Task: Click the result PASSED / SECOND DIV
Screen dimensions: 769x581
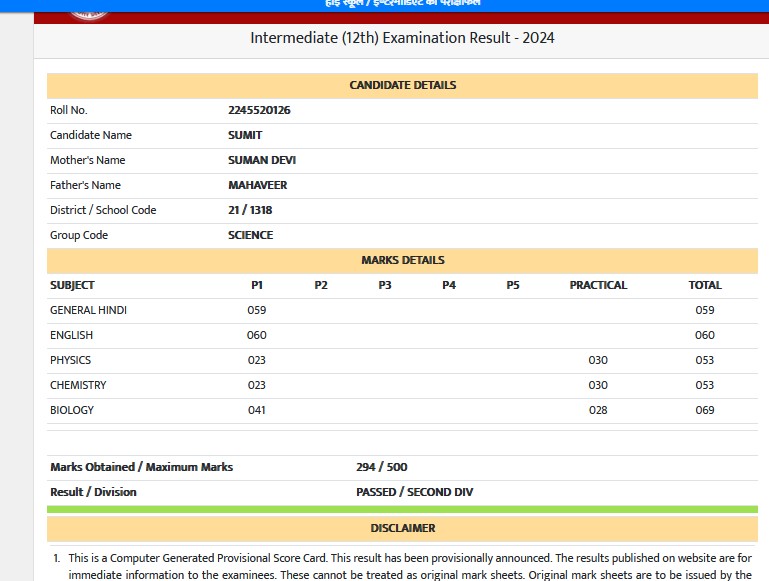Action: (414, 492)
